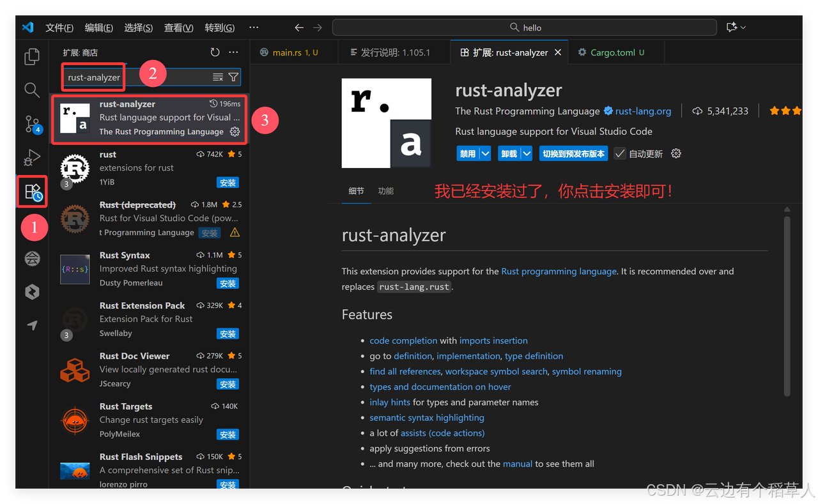
Task: Open the Rust programming language link
Action: 559,271
